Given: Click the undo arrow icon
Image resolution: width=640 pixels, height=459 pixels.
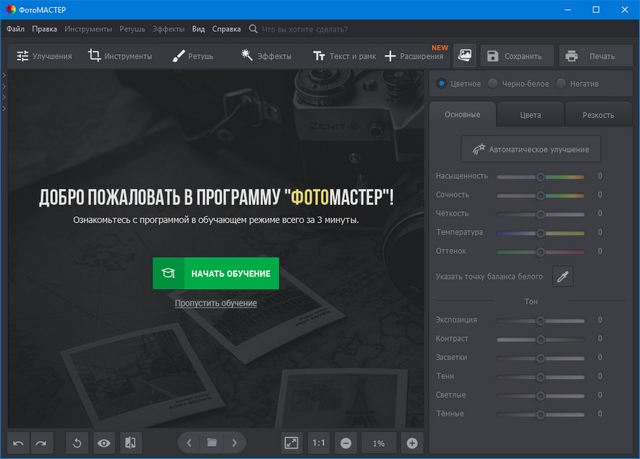Looking at the screenshot, I should 18,442.
